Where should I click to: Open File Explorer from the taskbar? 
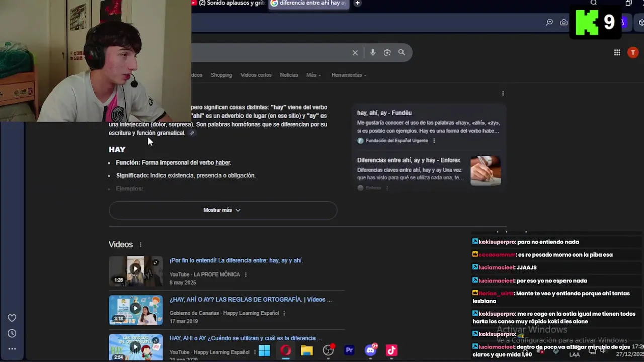click(x=307, y=350)
